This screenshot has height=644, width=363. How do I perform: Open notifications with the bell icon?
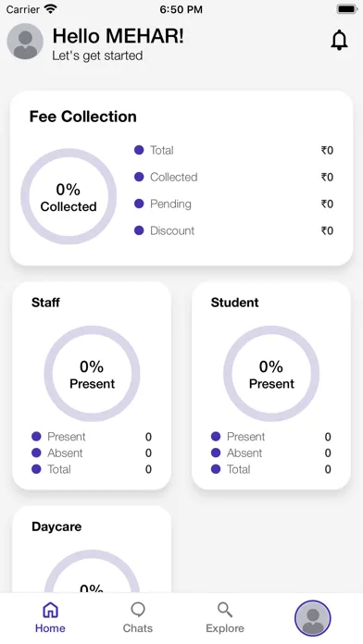click(x=339, y=41)
